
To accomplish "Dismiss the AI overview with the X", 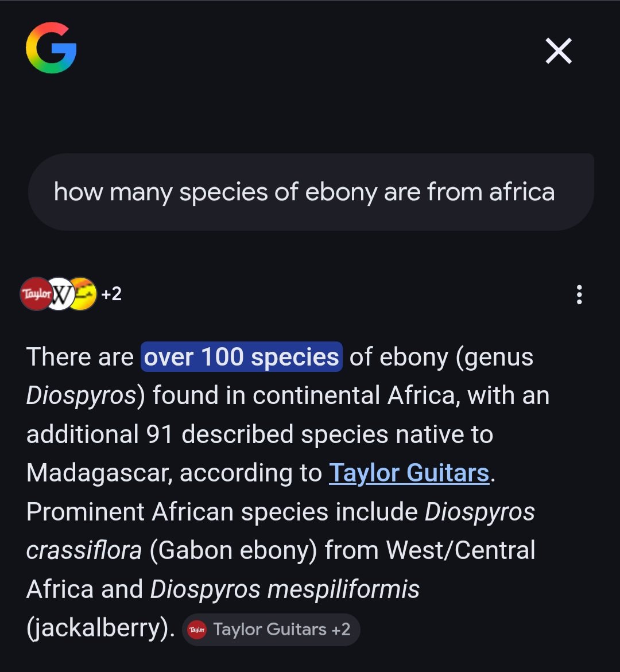I will click(x=557, y=51).
